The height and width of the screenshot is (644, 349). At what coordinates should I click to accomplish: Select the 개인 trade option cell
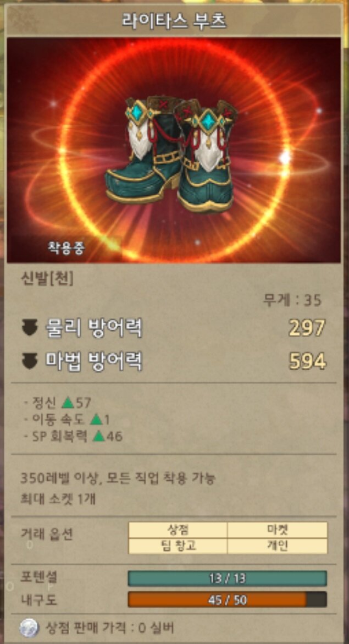tap(278, 546)
